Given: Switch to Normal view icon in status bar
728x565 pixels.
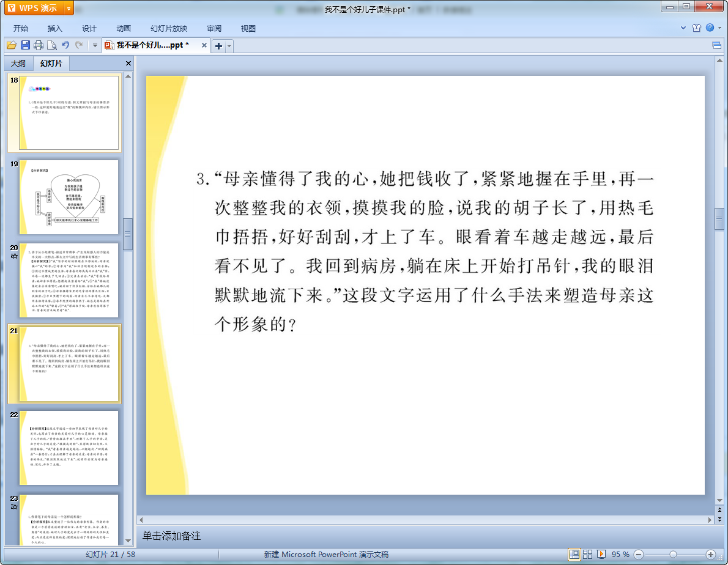Looking at the screenshot, I should coord(574,555).
